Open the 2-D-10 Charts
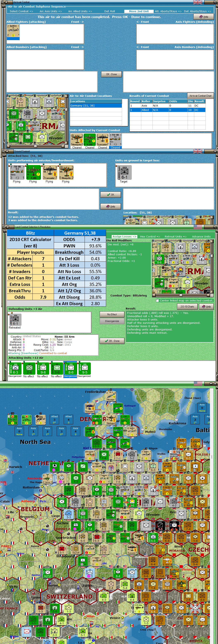This screenshot has height=644, width=218. (187, 307)
